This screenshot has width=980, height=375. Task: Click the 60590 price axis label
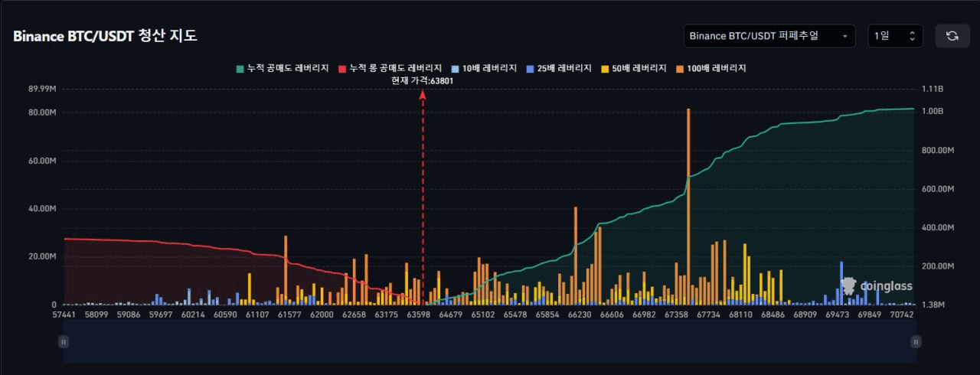pos(225,315)
